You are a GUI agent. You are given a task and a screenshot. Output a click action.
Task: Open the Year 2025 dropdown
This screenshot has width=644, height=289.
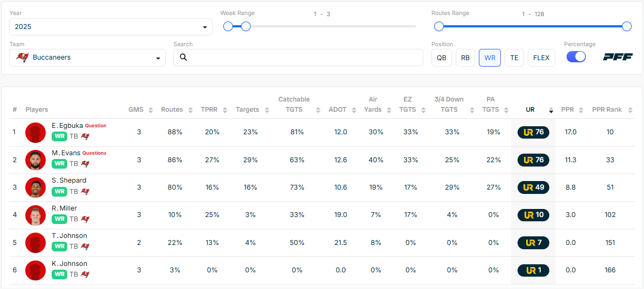(x=110, y=27)
